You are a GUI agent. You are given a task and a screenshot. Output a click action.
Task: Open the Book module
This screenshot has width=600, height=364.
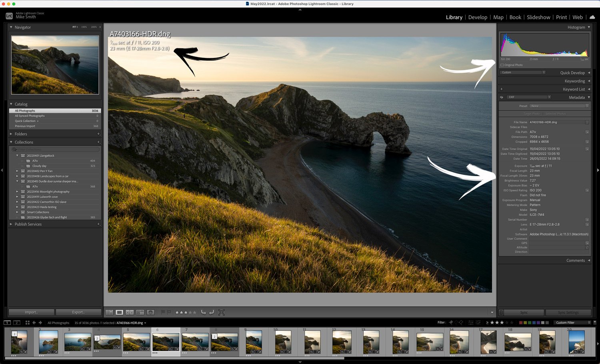tap(515, 17)
